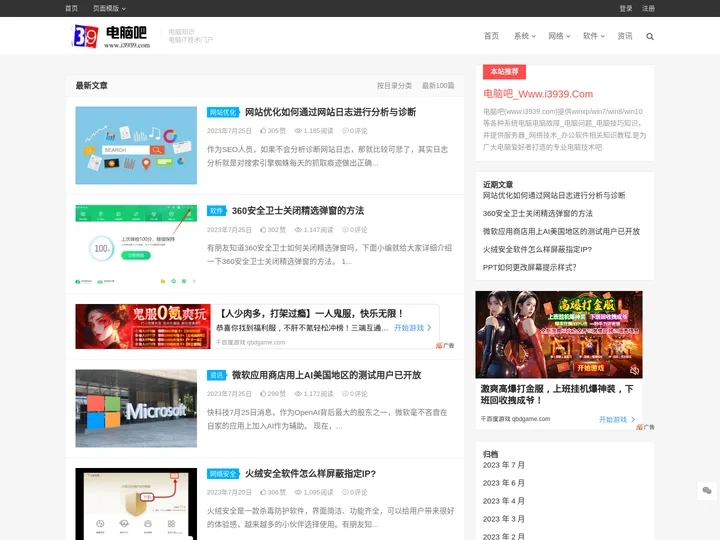
Task: Open article 微软应用商店用上AI title
Action: coord(326,375)
